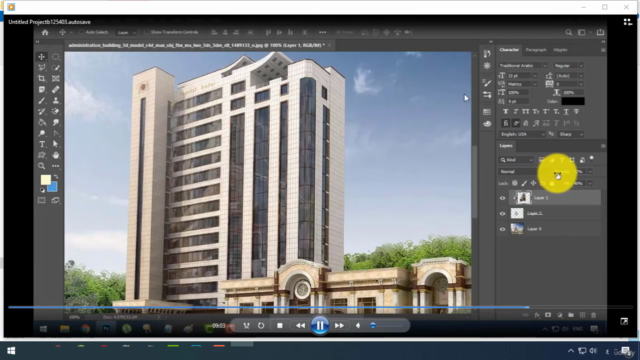Viewport: 640px width, 360px height.
Task: Switch media player to library view
Action: pos(628,22)
